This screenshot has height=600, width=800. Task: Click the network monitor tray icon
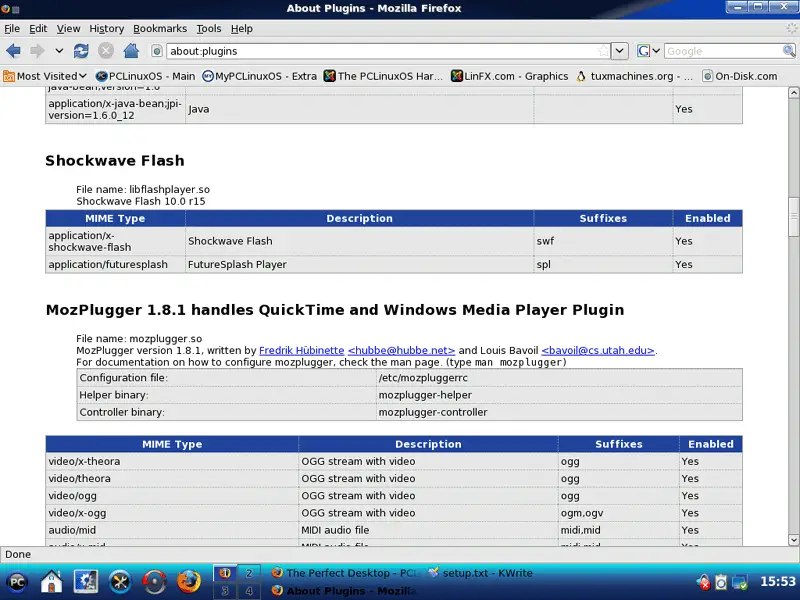(740, 582)
